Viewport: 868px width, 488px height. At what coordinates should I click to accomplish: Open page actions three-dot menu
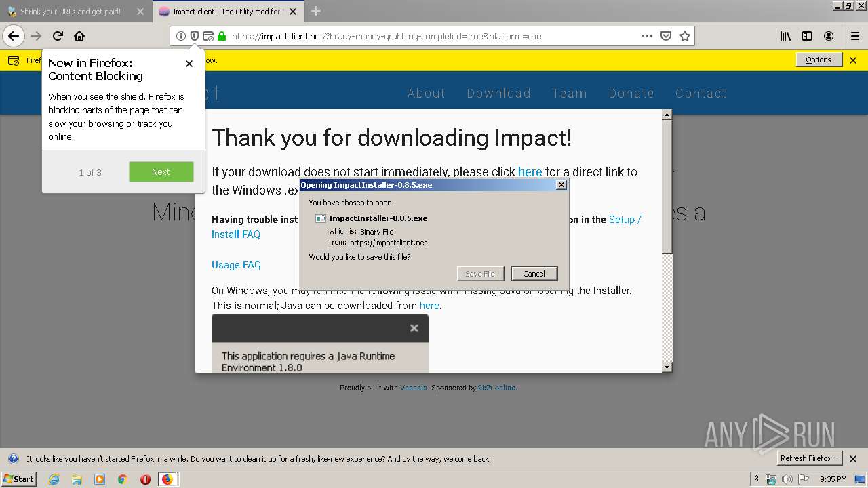tap(647, 36)
